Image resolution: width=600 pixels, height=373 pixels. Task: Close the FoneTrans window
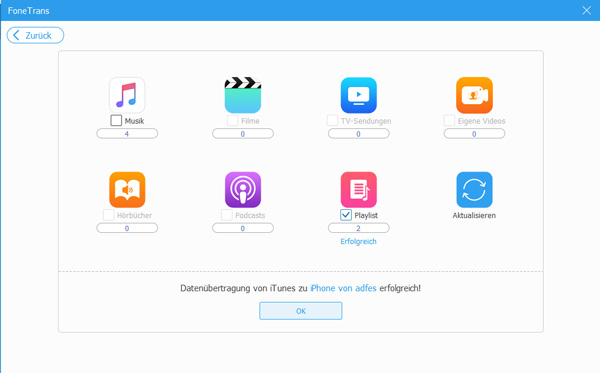pos(586,10)
